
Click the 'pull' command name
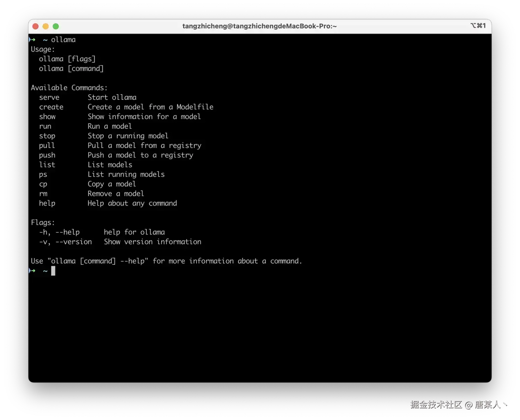47,146
